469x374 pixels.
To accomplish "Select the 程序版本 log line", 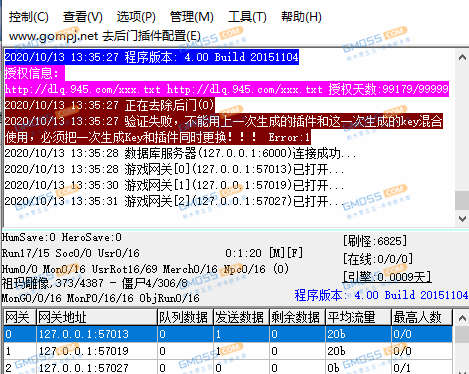I will point(152,57).
